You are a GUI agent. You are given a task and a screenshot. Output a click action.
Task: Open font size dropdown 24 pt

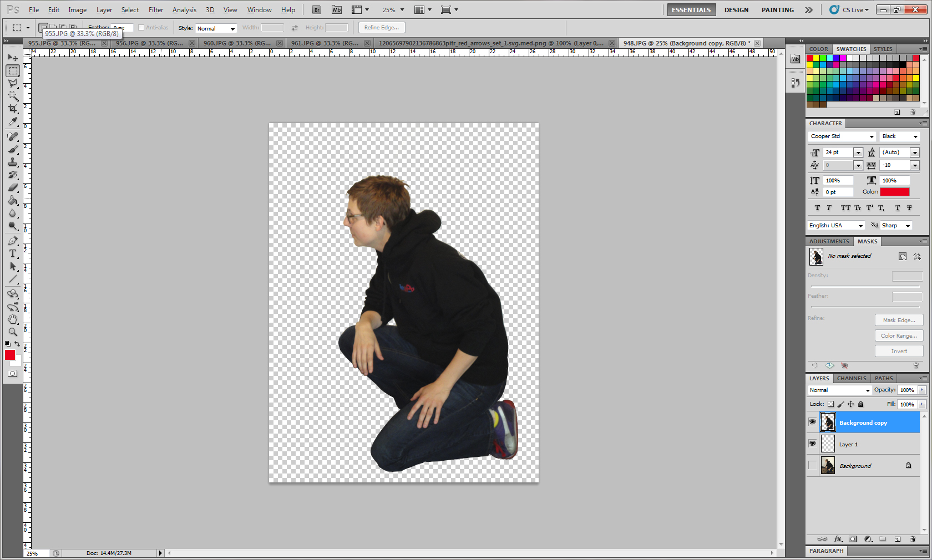click(x=859, y=152)
